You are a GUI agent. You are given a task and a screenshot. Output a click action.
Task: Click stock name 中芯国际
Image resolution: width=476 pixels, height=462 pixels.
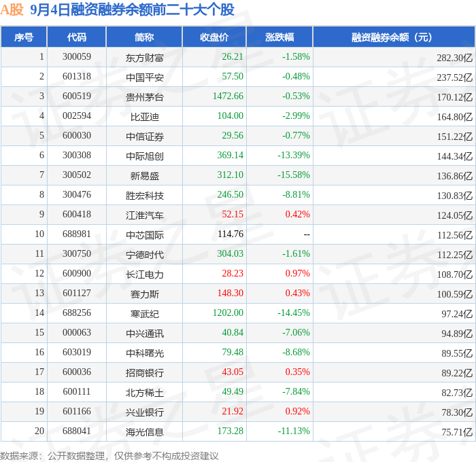(x=144, y=235)
